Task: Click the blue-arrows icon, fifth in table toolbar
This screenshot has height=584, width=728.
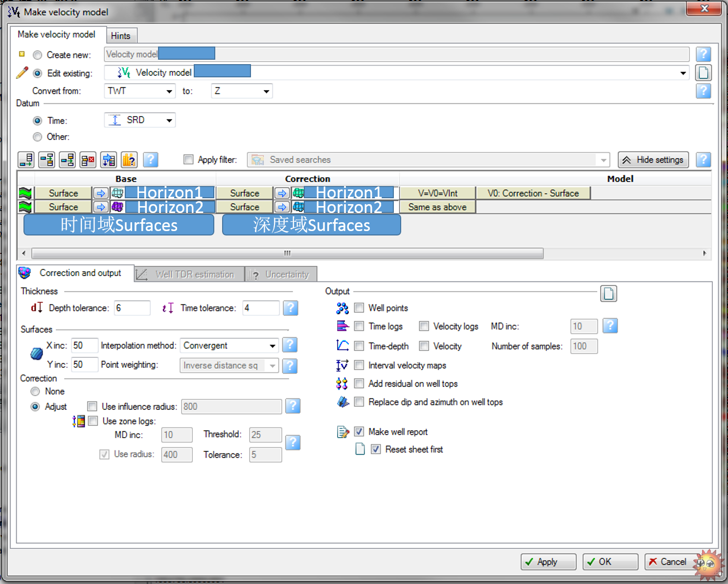Action: (109, 160)
